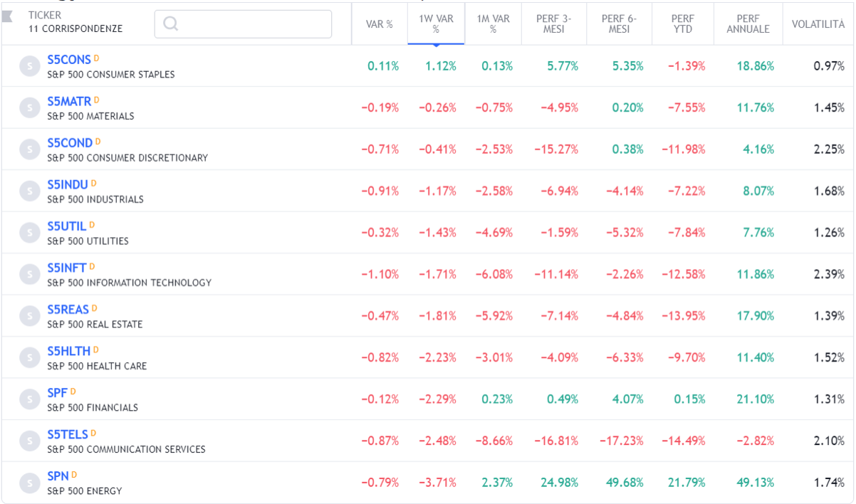Sort by the VAR % column header
This screenshot has height=504, width=856.
[380, 24]
